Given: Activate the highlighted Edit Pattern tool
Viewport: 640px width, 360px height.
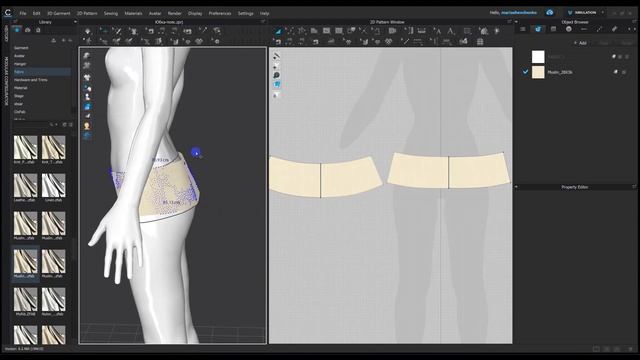Looking at the screenshot, I should 278,31.
